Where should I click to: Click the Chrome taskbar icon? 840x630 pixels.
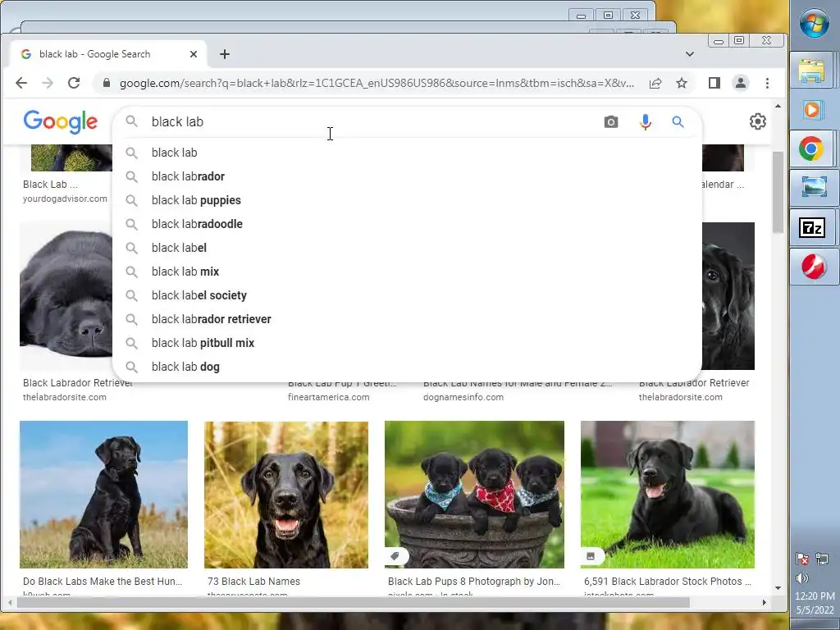[x=811, y=149]
